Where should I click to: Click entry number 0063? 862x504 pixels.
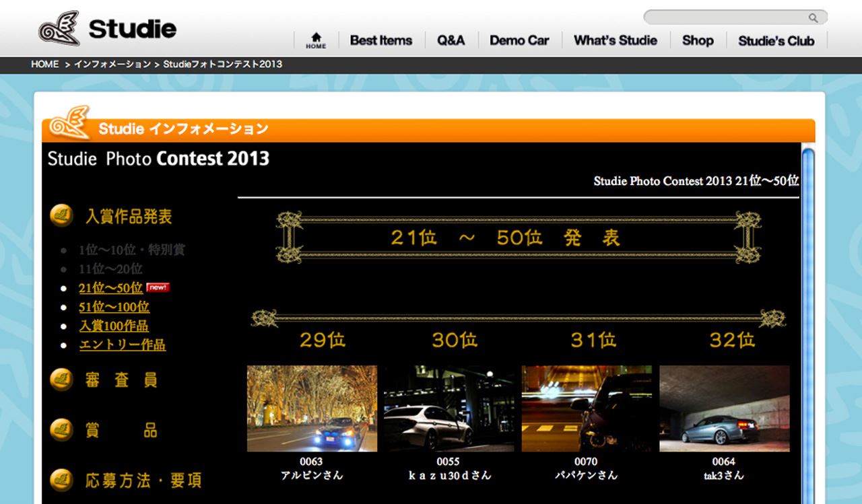pyautogui.click(x=311, y=462)
